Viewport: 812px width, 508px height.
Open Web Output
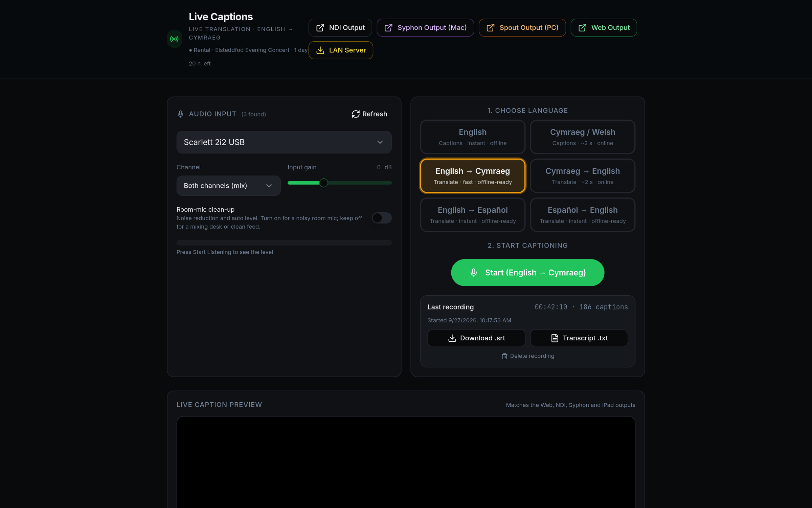(604, 28)
